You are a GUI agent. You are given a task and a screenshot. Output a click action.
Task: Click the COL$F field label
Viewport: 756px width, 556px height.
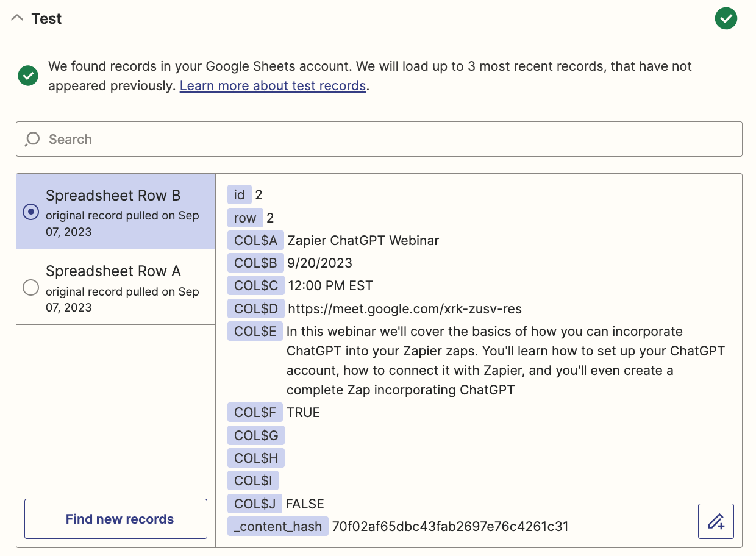pos(255,412)
